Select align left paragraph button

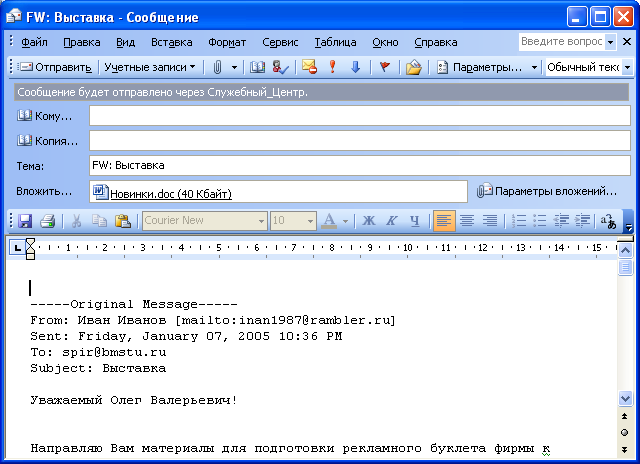[444, 221]
